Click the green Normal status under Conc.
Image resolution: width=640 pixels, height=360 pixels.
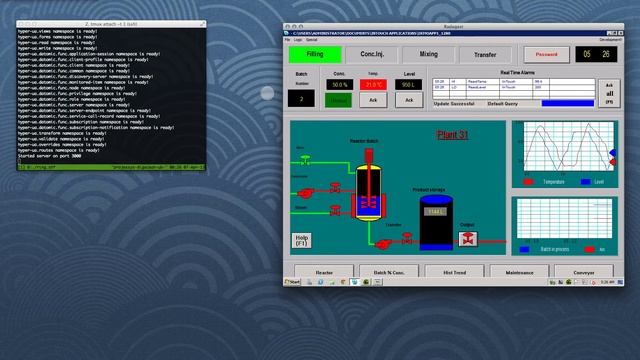(x=338, y=100)
